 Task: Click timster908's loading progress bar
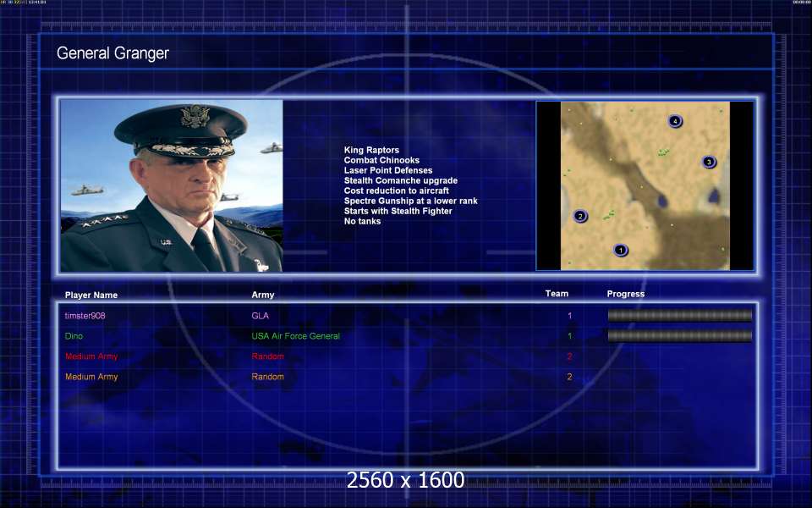coord(679,316)
